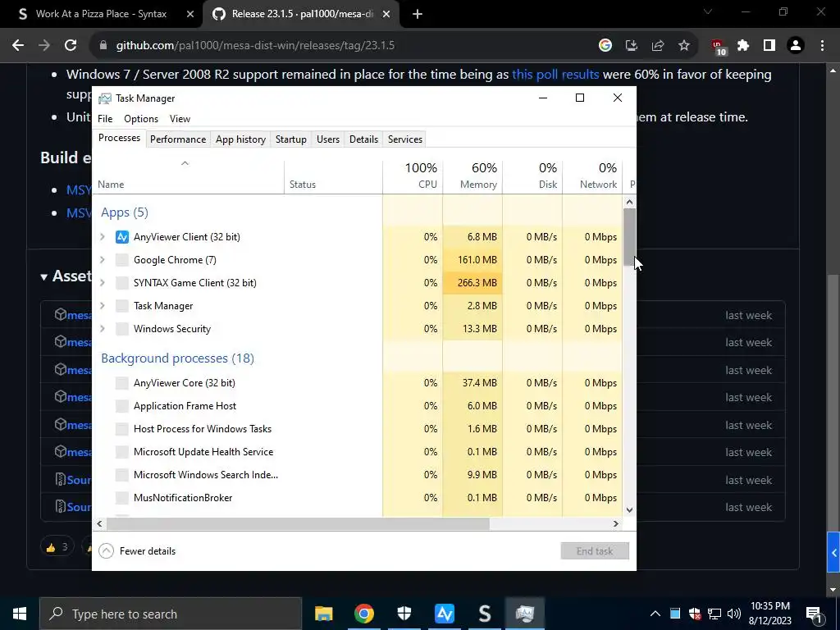Image resolution: width=840 pixels, height=630 pixels.
Task: Click the Windows Security process icon
Action: pos(122,329)
